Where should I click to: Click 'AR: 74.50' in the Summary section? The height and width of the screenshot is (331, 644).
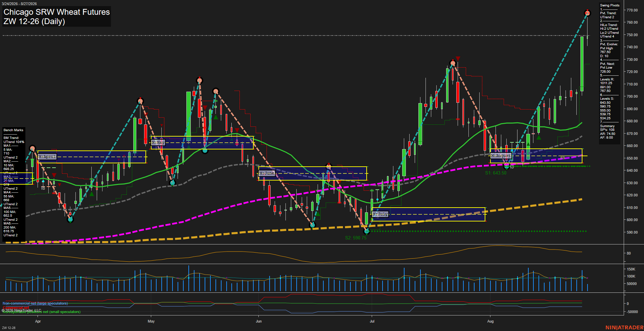(x=607, y=134)
